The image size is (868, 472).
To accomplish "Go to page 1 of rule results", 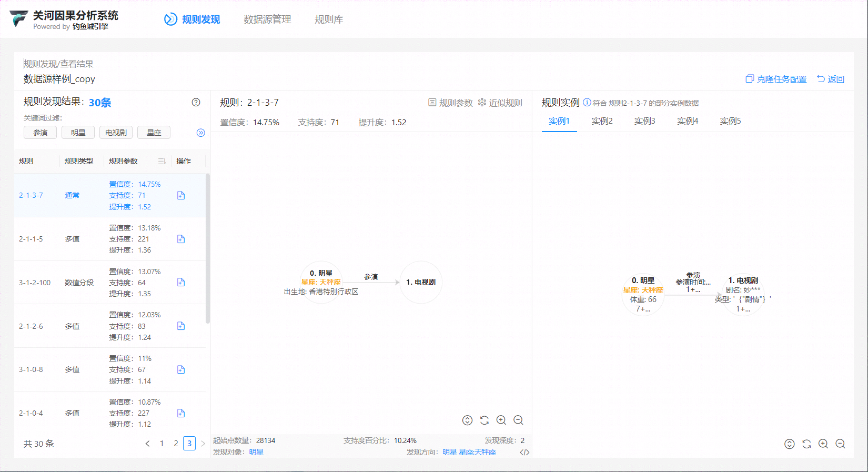I will (x=162, y=444).
